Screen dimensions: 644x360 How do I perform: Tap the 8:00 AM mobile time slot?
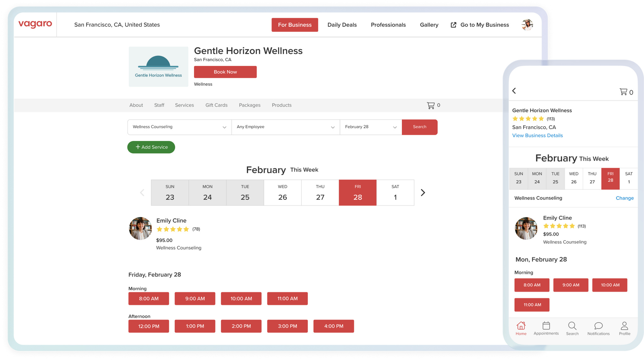click(x=532, y=285)
